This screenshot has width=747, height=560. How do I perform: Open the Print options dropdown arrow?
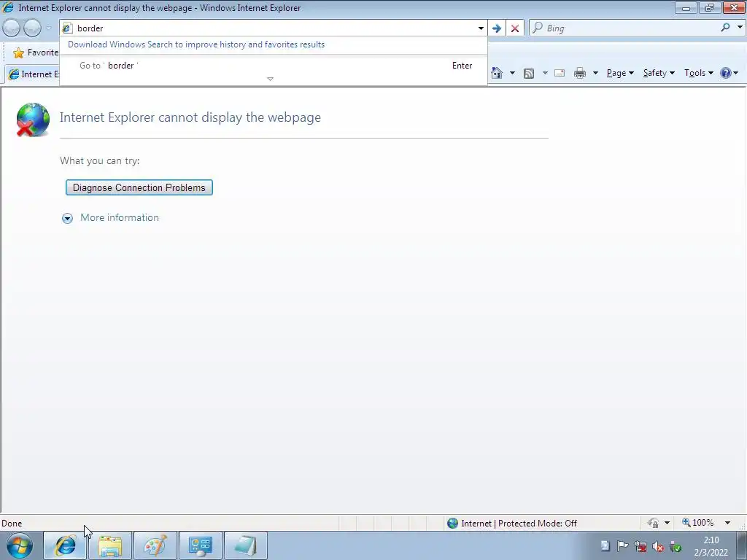tap(595, 73)
